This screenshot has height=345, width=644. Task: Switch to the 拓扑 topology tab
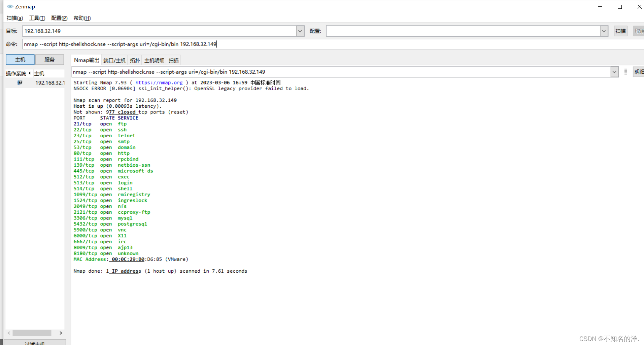135,61
